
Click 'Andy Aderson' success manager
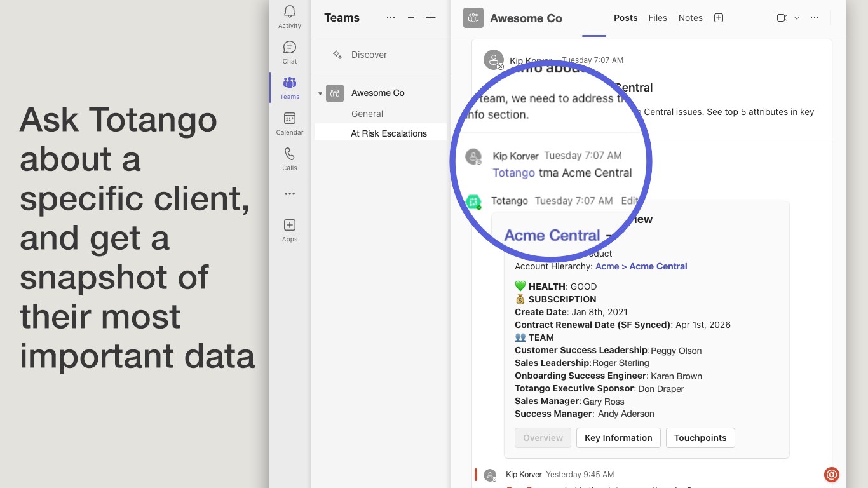point(626,414)
